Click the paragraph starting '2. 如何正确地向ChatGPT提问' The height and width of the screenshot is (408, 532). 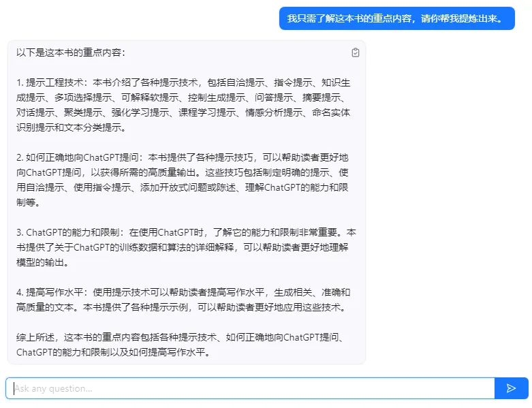183,180
